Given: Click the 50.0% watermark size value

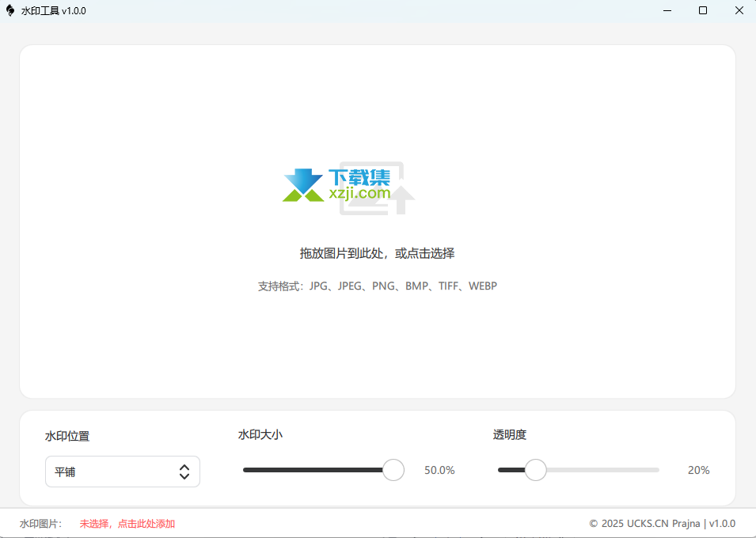Looking at the screenshot, I should coord(439,470).
